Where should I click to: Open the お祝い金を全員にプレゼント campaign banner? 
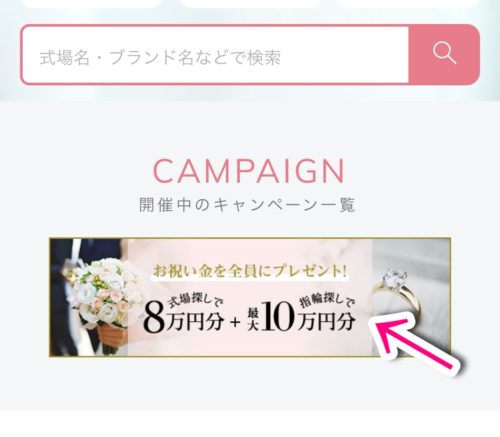click(250, 297)
